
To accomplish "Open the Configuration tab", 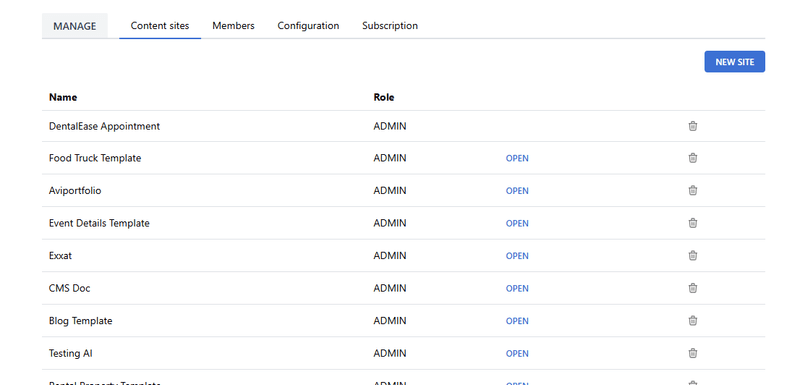I will [x=308, y=25].
